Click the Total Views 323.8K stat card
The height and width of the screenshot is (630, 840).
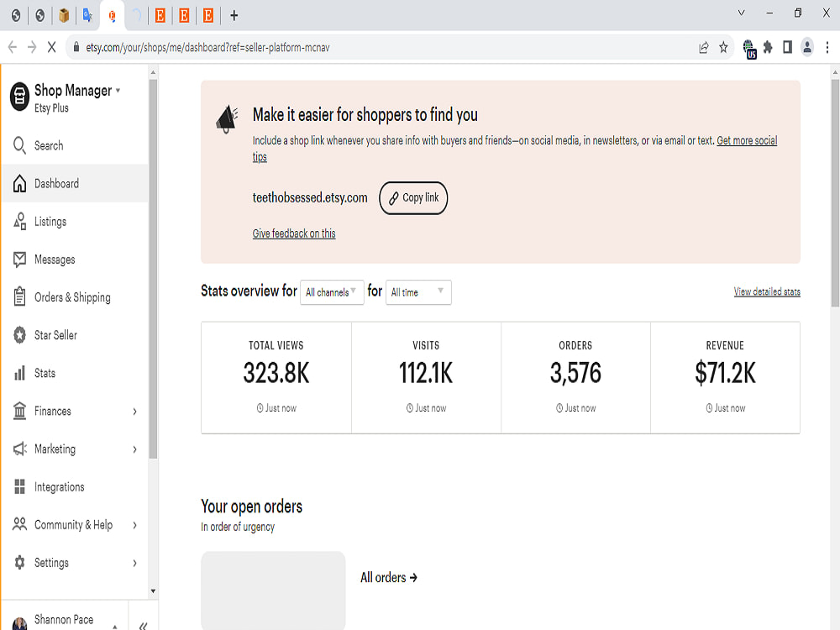276,378
